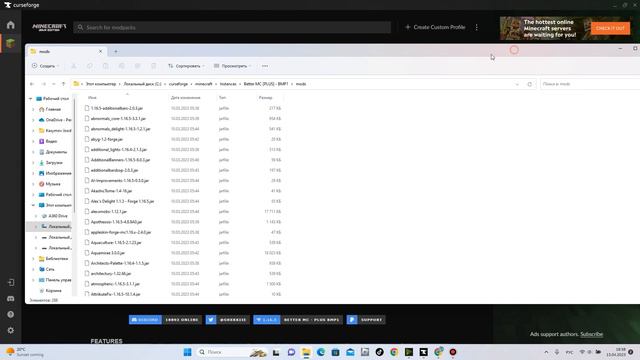Click the Paste toolbar icon in Explorer
Viewport: 640px width, 360px height.
coord(106,66)
